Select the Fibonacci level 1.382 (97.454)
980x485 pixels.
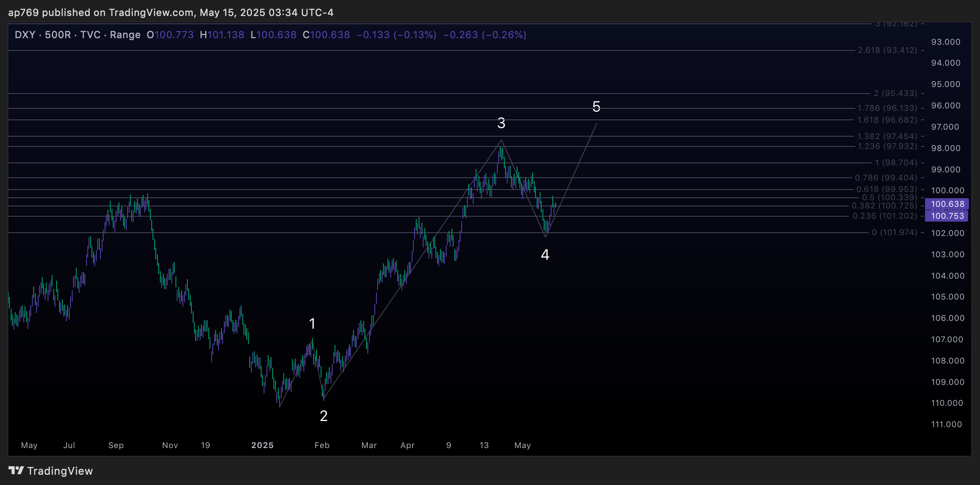click(x=887, y=136)
